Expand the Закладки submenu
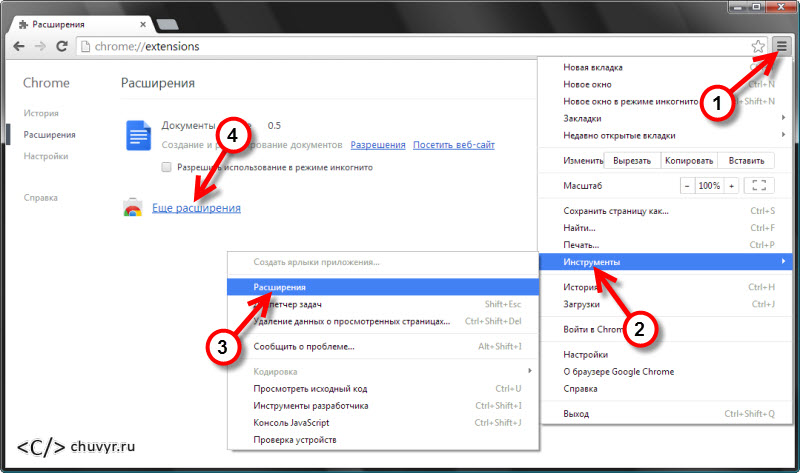This screenshot has height=473, width=800. (x=664, y=118)
